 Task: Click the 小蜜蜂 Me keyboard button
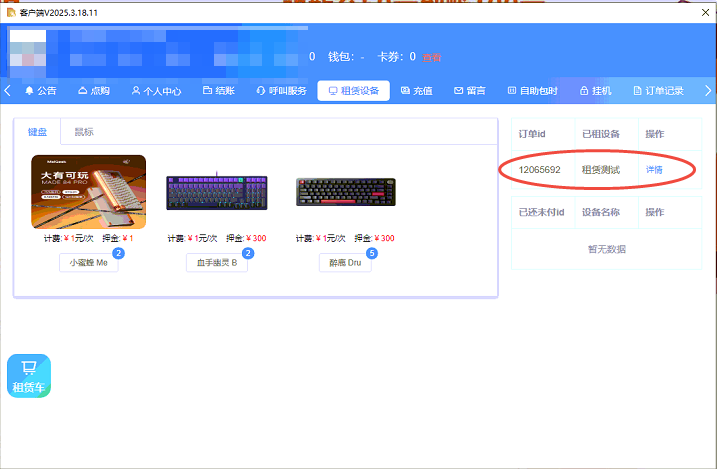tap(88, 263)
